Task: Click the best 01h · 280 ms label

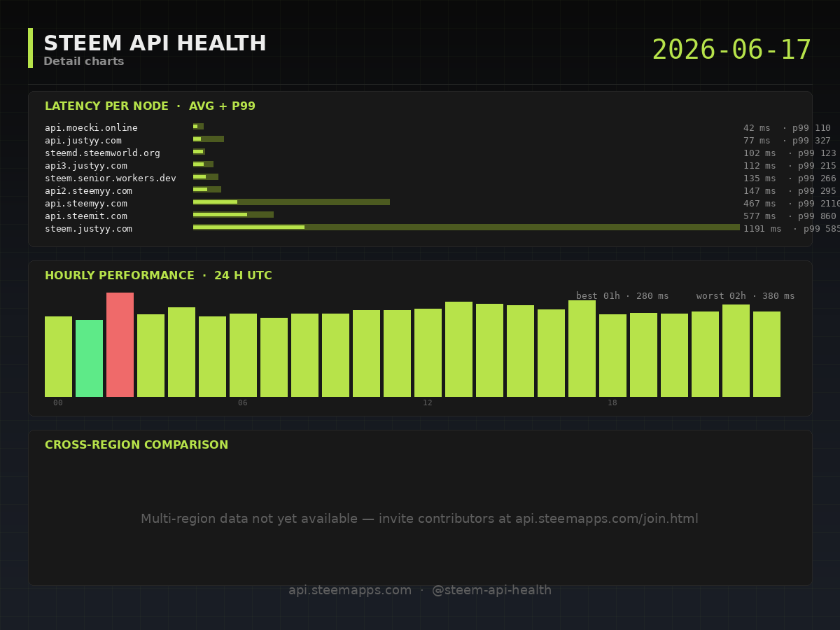Action: pyautogui.click(x=622, y=296)
